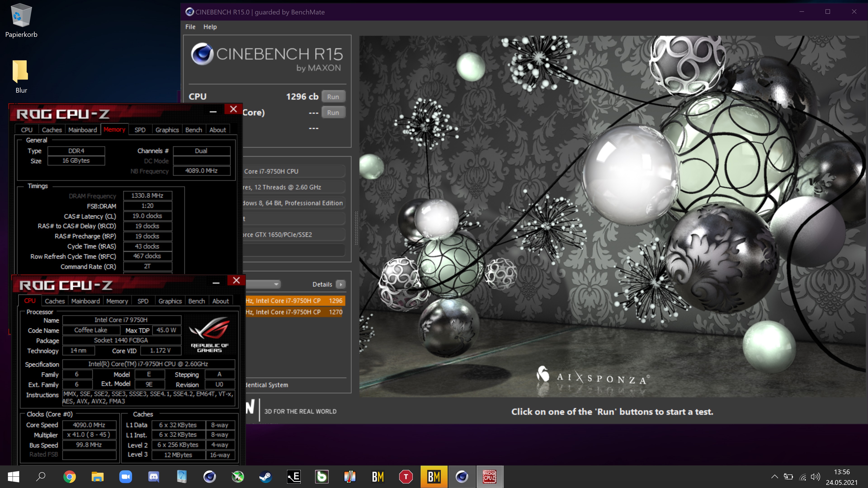Viewport: 868px width, 488px height.
Task: Close the upper ROG CPU-Z Memory window
Action: pos(234,109)
